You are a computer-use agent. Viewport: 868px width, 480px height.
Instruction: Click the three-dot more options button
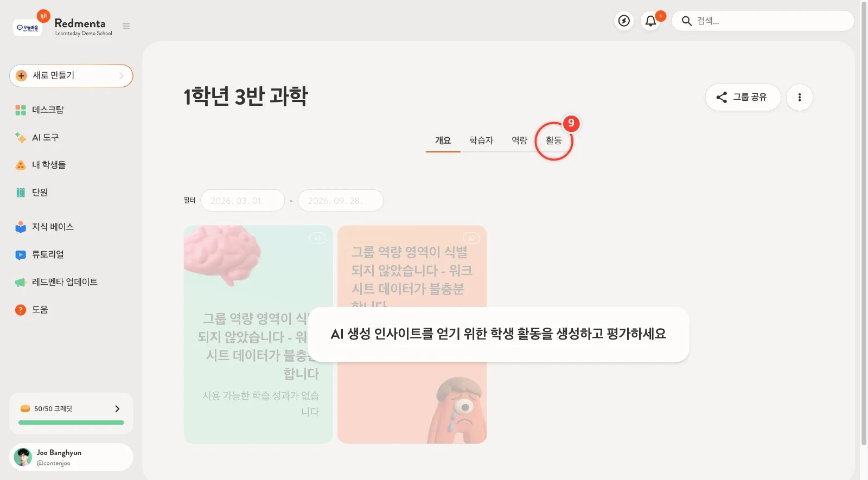pyautogui.click(x=799, y=97)
